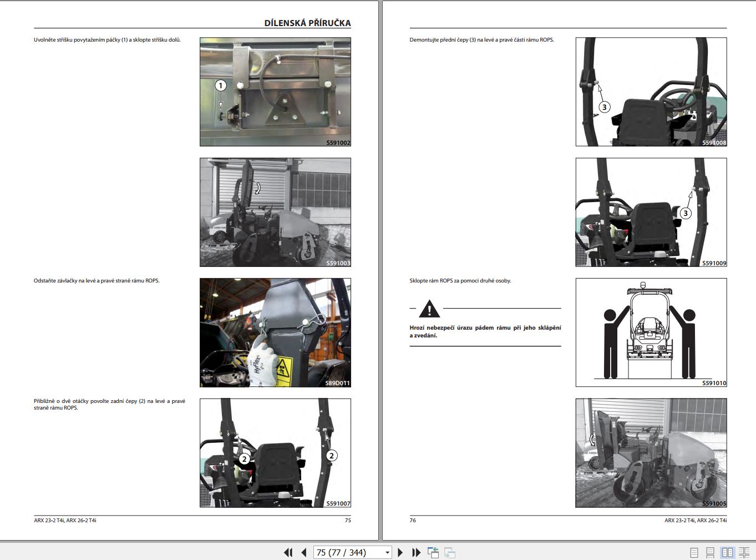Go forward to the next view

pyautogui.click(x=449, y=552)
